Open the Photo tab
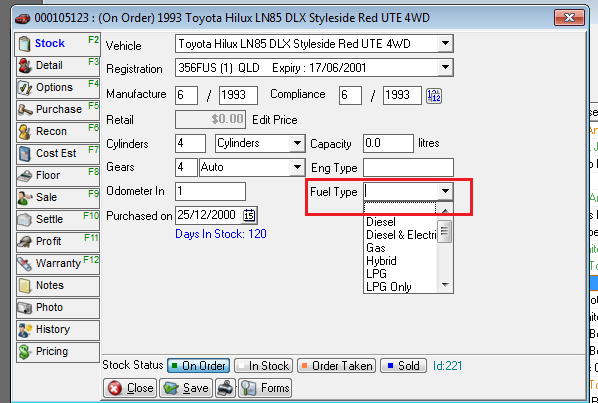 tap(58, 308)
